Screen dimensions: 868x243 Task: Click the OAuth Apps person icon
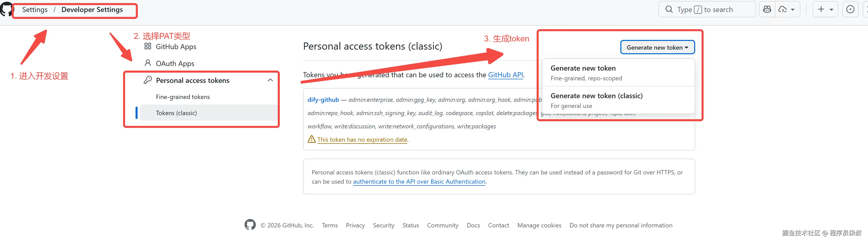point(148,63)
